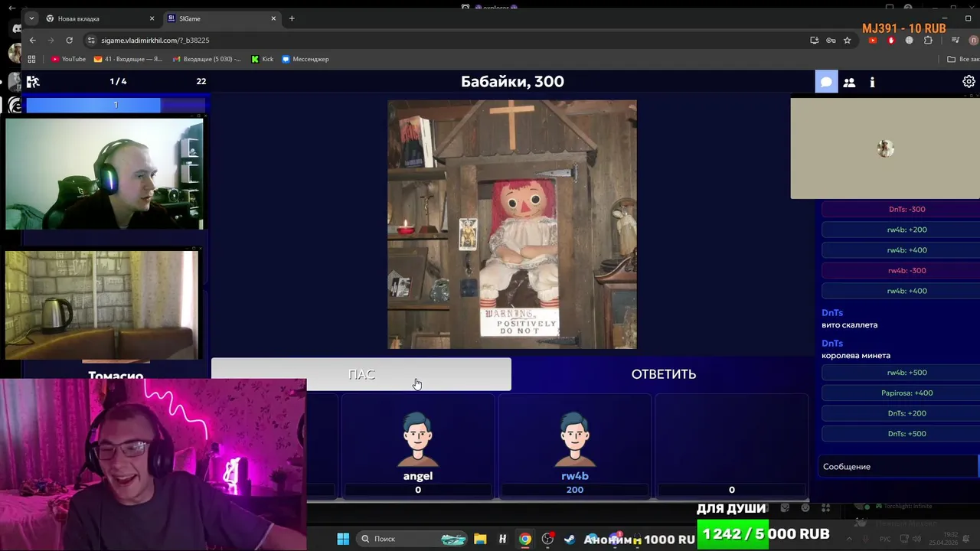
Task: Open Google Chrome from taskbar
Action: tap(524, 539)
